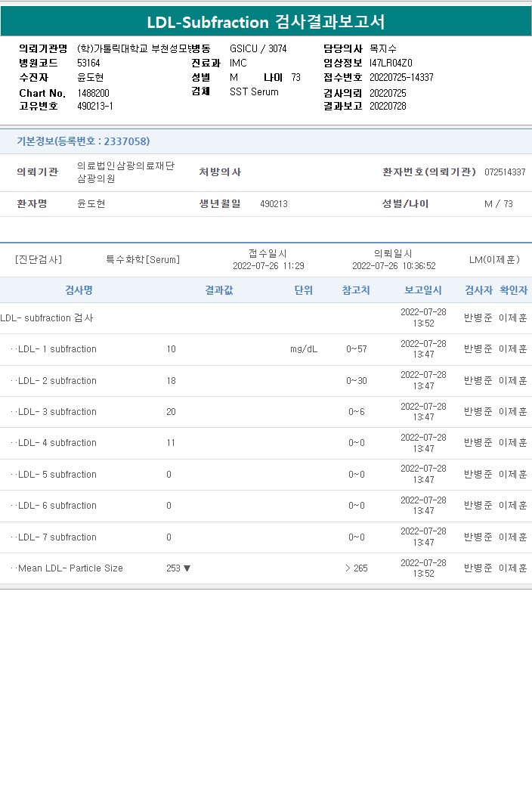Click test request date '20220725' in the header
Image resolution: width=532 pixels, height=805 pixels.
point(388,94)
